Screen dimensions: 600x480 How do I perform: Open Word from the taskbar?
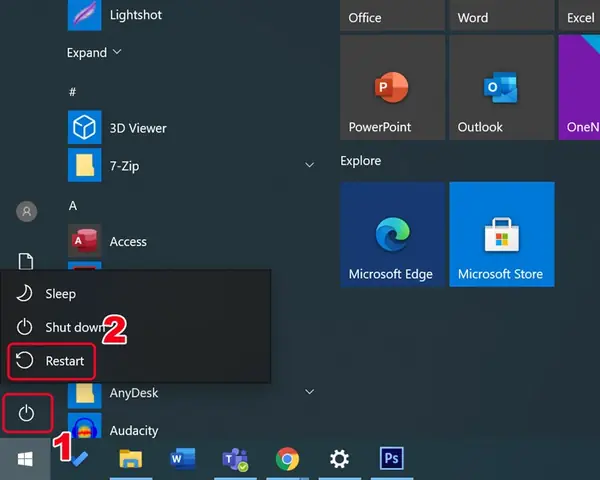(x=183, y=459)
